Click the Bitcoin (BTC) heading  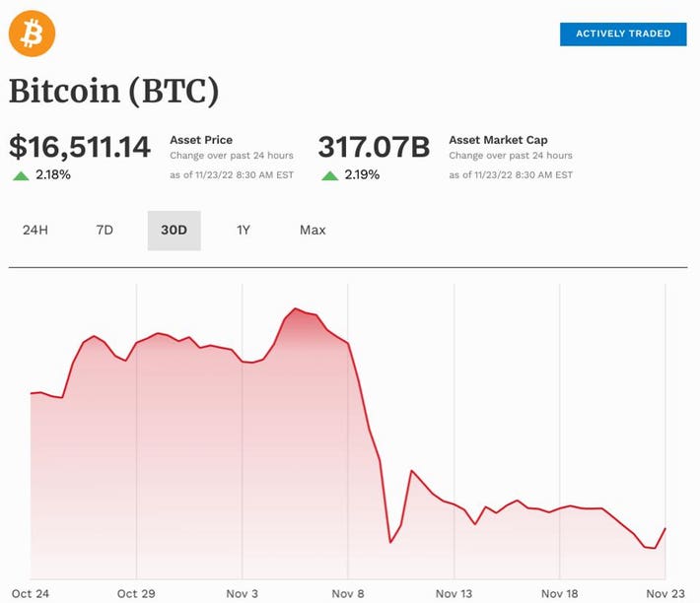tap(113, 91)
